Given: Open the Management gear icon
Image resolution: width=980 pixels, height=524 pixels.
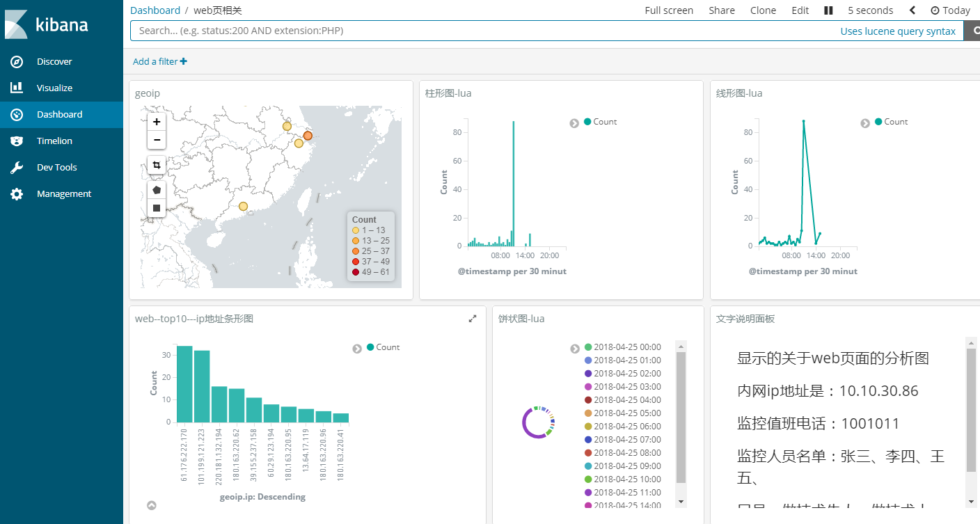Looking at the screenshot, I should (x=17, y=194).
